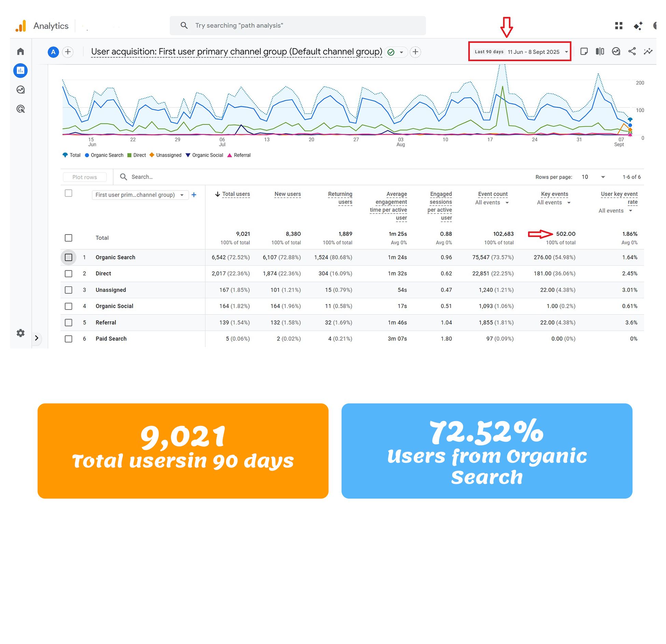This screenshot has width=666, height=644.
Task: Open the Explore icon in sidebar
Action: [x=20, y=90]
